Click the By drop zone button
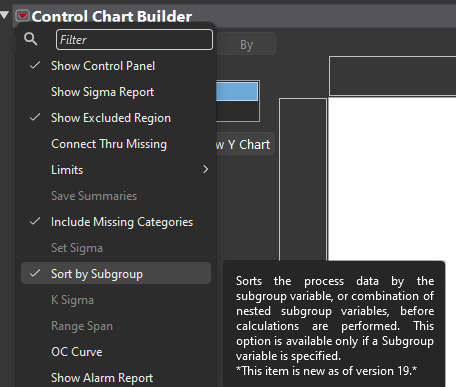This screenshot has width=456, height=387. click(246, 44)
